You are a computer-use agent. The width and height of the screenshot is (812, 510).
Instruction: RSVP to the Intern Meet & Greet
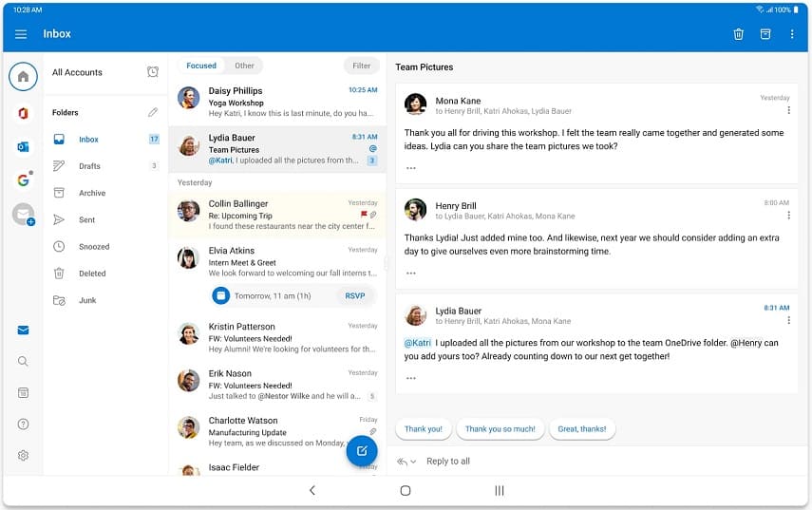[355, 295]
